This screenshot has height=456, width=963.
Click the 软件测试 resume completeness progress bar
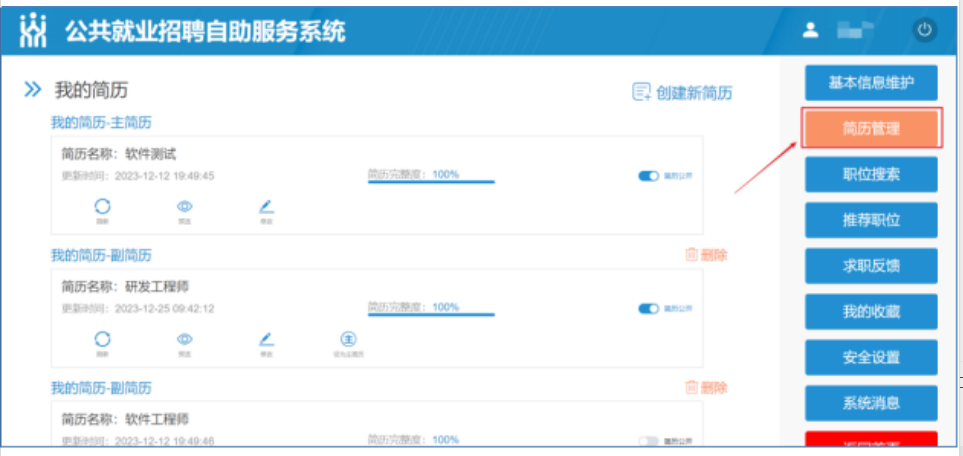coord(431,182)
